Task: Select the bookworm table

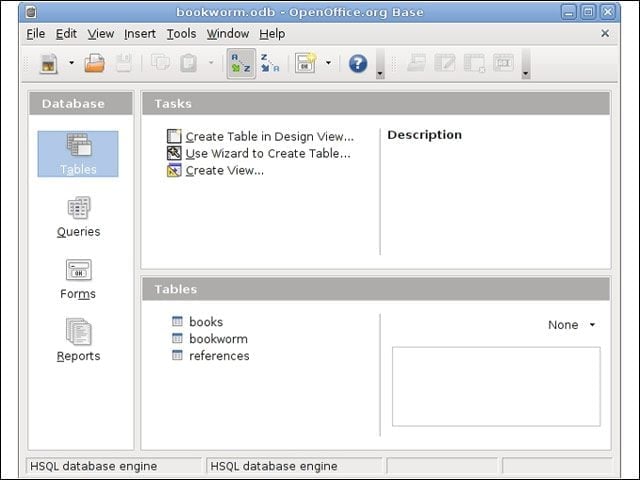Action: point(218,339)
